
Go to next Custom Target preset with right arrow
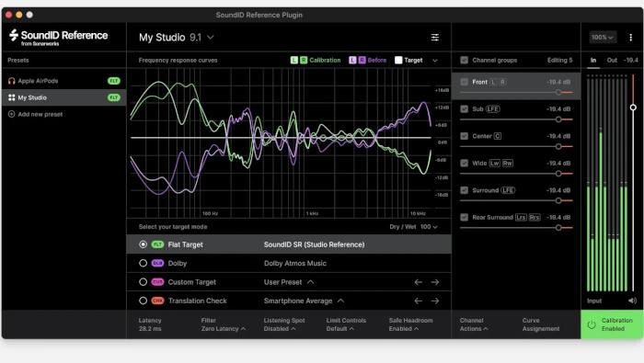click(435, 282)
